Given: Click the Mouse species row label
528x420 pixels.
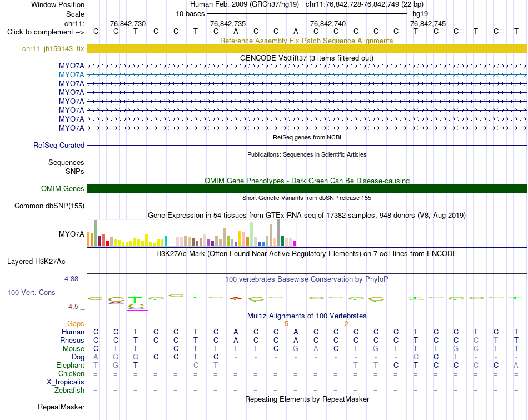Looking at the screenshot, I should click(73, 349).
